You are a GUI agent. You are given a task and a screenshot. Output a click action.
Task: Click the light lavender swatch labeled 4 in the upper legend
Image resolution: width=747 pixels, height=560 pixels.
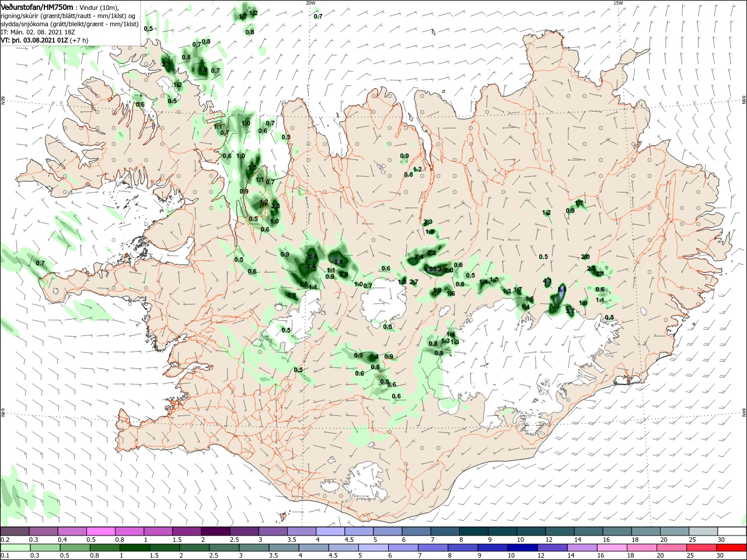click(330, 531)
